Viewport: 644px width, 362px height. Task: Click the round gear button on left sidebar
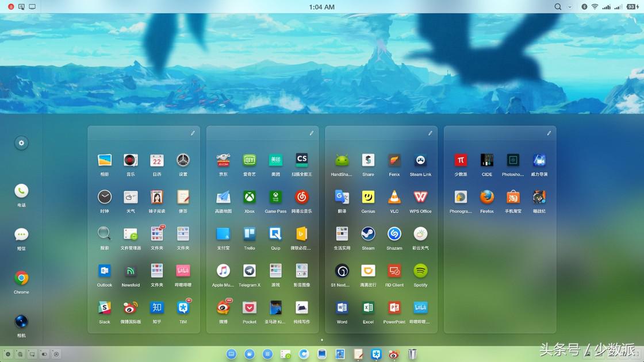(x=21, y=143)
